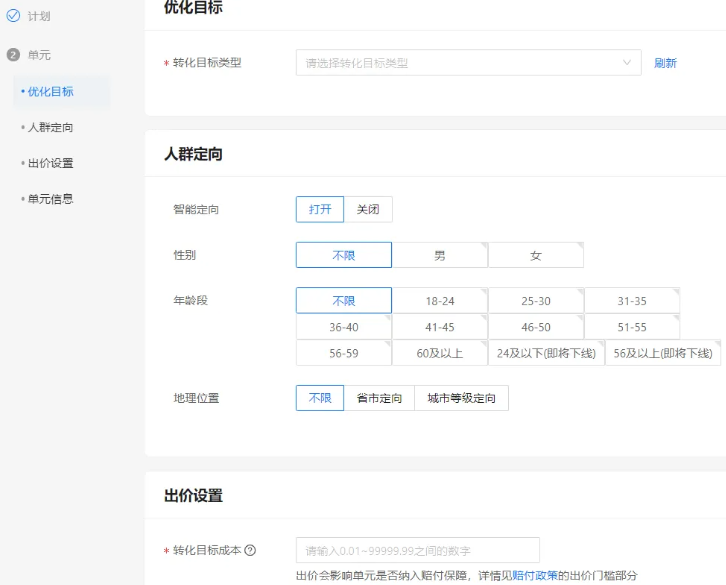
Task: Open the 转化目标类型 dropdown arrow
Action: 626,63
